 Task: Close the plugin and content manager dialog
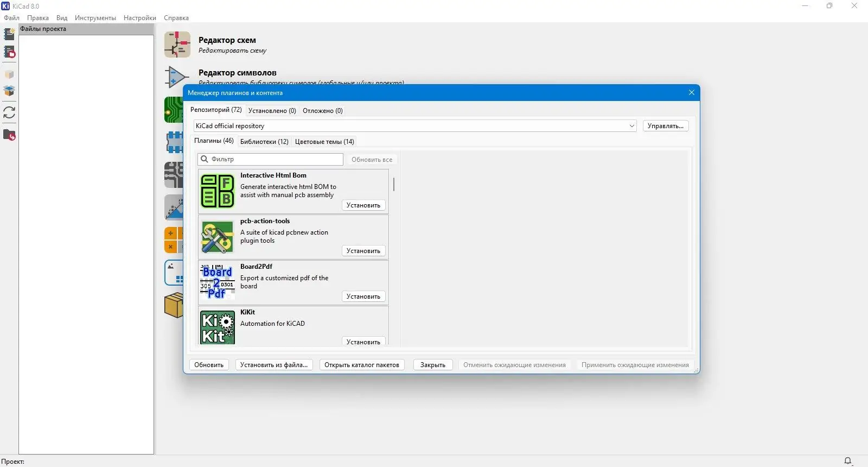[x=692, y=93]
